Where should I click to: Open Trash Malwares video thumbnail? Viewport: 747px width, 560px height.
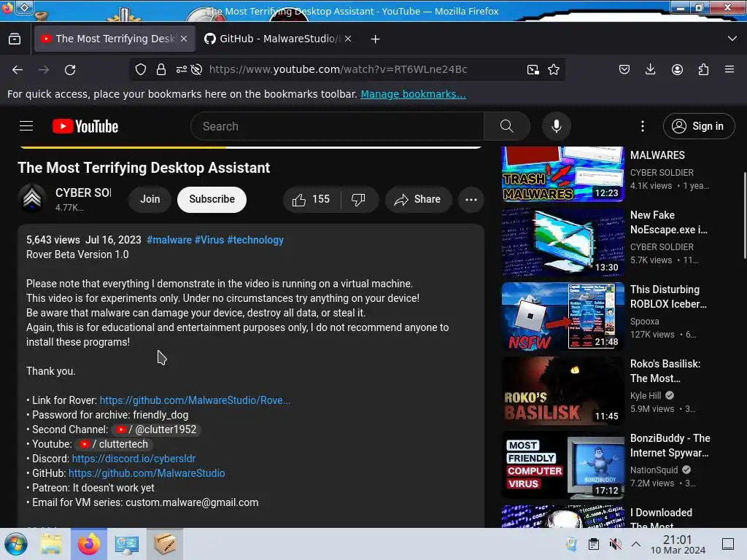point(562,174)
